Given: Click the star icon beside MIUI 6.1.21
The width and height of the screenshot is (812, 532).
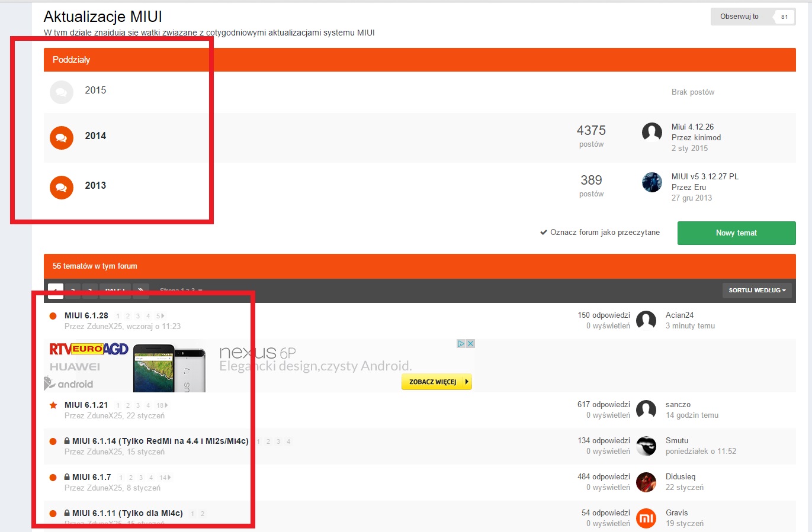Looking at the screenshot, I should (x=53, y=405).
